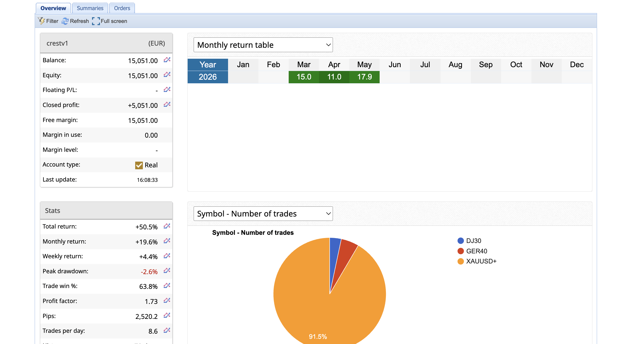Click the Real account type checkmark

(x=139, y=165)
